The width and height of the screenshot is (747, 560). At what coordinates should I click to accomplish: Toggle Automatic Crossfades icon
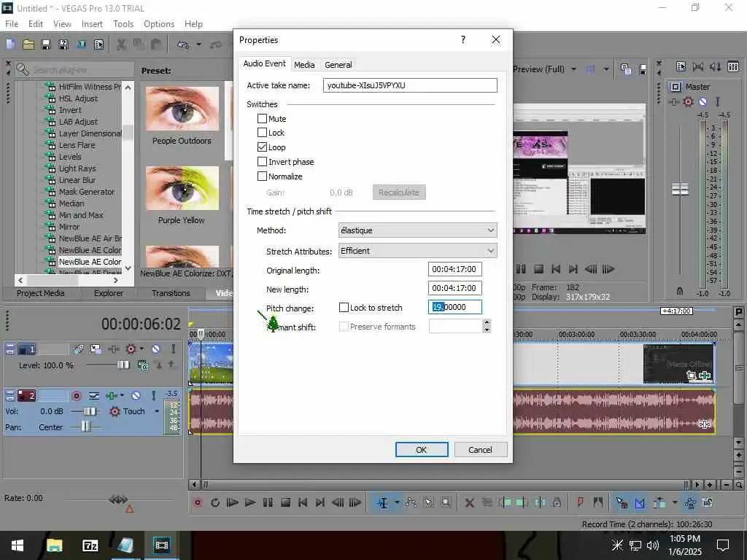click(x=640, y=502)
